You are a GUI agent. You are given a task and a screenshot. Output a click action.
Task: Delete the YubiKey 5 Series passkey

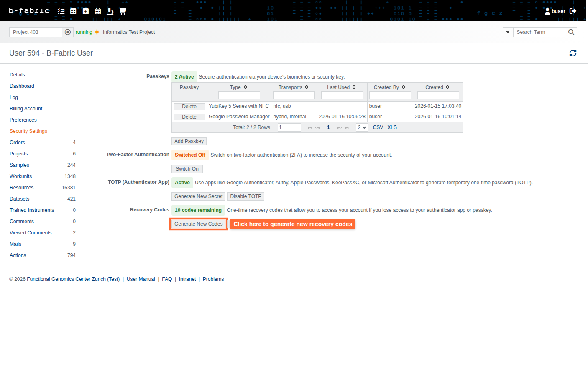(189, 107)
